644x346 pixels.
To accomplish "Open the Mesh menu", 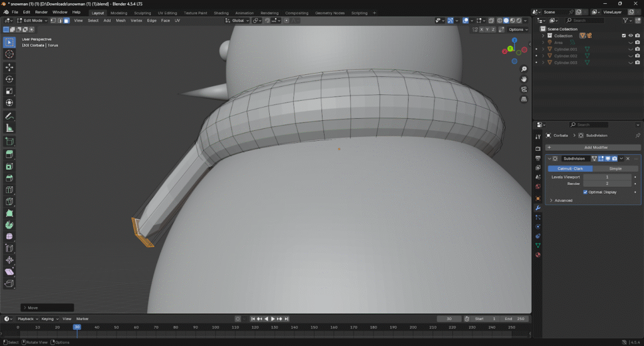I will click(x=120, y=21).
